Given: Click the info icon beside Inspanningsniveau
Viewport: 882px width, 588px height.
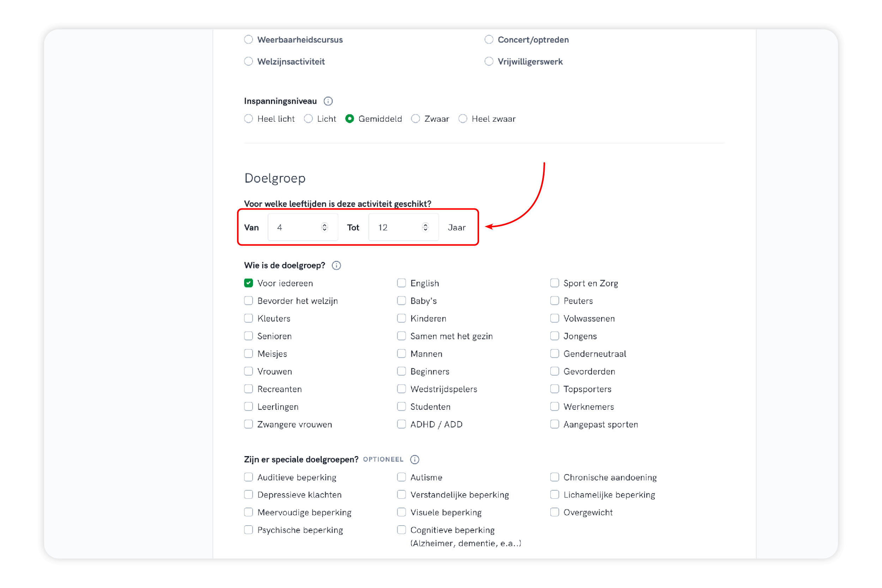Looking at the screenshot, I should click(x=328, y=101).
